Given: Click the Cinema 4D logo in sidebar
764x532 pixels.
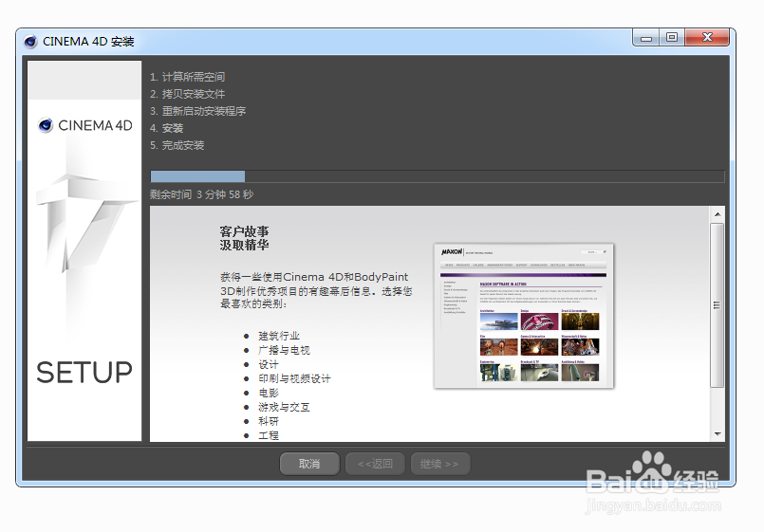Looking at the screenshot, I should coord(85,125).
